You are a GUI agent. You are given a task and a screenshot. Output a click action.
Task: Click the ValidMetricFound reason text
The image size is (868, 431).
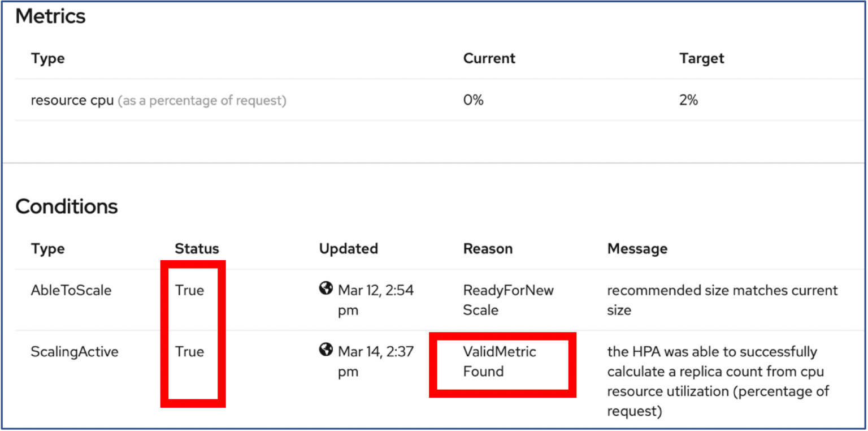point(500,361)
